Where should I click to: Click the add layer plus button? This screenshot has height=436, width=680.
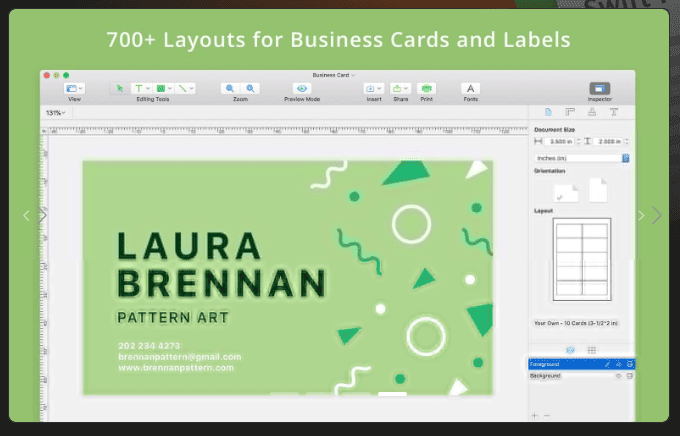point(535,416)
